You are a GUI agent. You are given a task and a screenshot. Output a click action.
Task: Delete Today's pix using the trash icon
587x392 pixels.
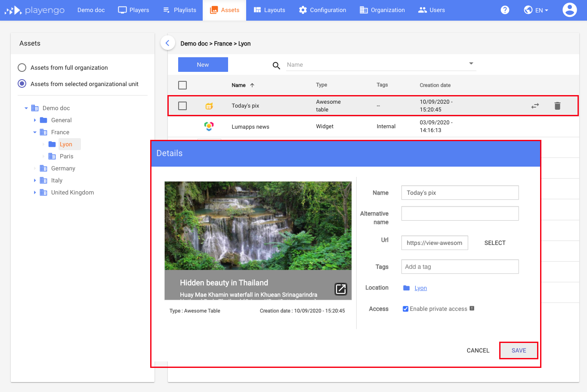pos(557,105)
